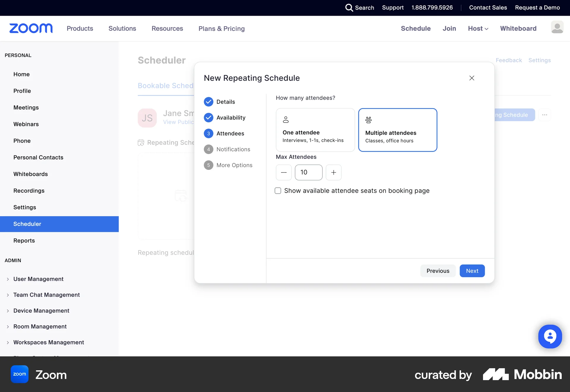Select the One attendee card
Screen dimensions: 570x392
[x=315, y=130]
